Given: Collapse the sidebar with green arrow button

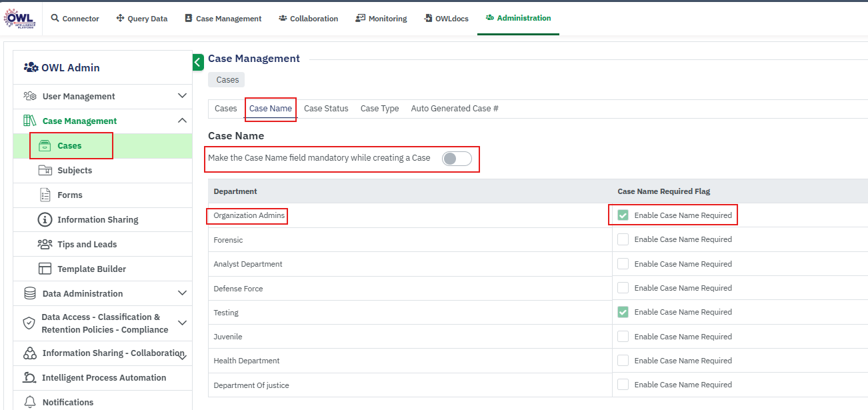Looking at the screenshot, I should [x=198, y=62].
